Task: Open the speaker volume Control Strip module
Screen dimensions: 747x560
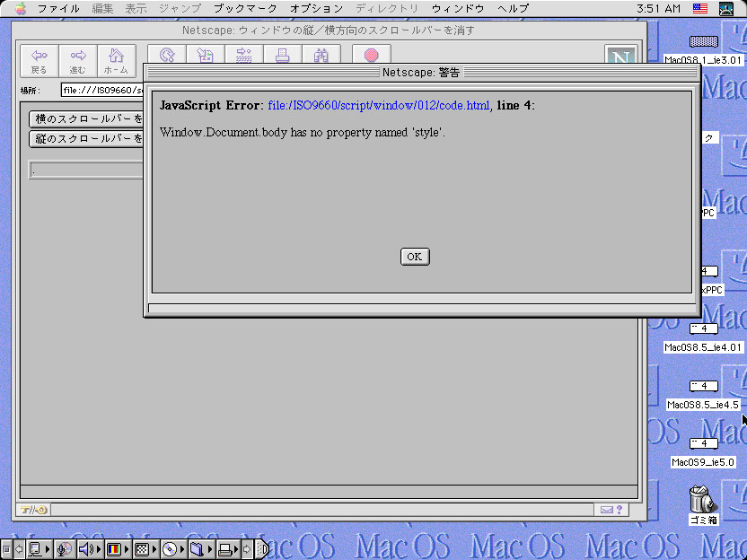Action: [90, 549]
